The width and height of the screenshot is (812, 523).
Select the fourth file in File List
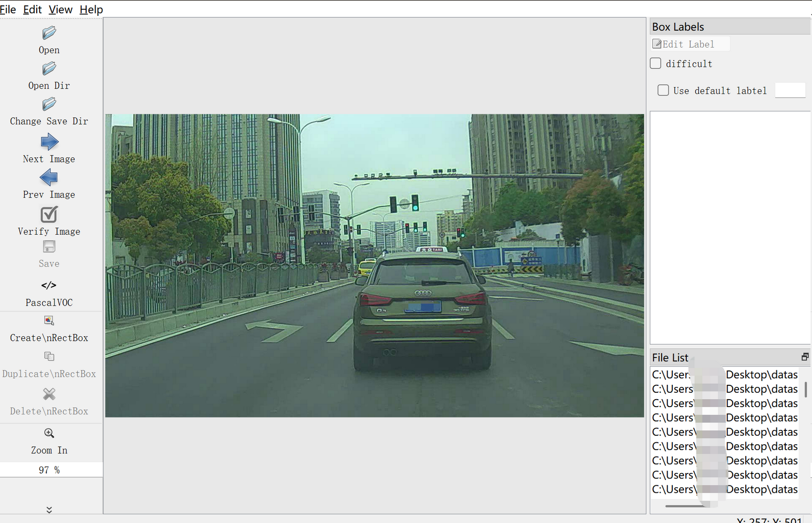(x=725, y=418)
